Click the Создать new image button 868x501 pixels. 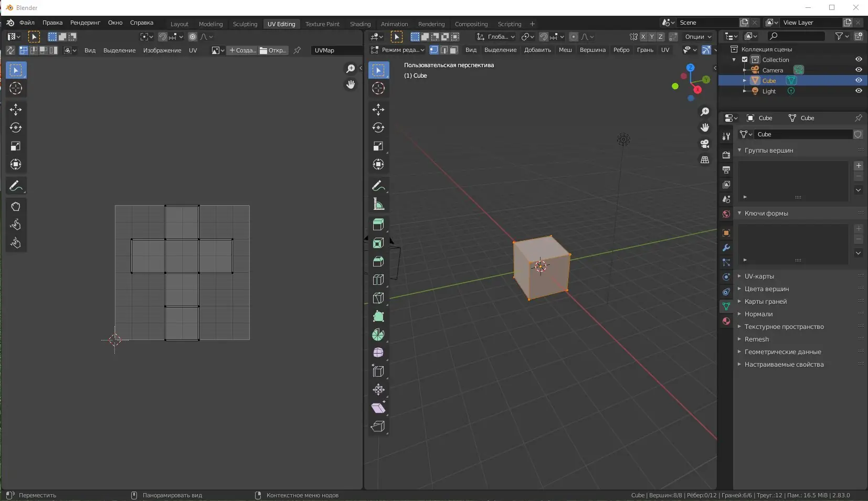click(243, 50)
